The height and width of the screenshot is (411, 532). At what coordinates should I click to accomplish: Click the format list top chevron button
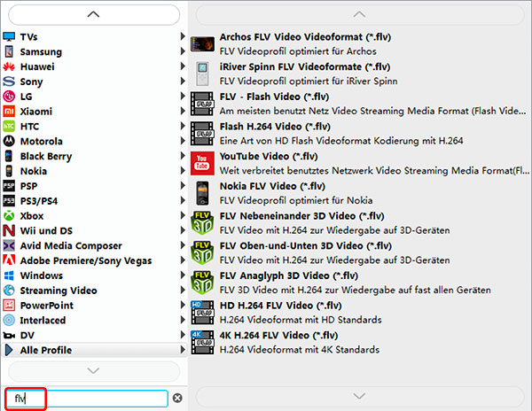360,14
